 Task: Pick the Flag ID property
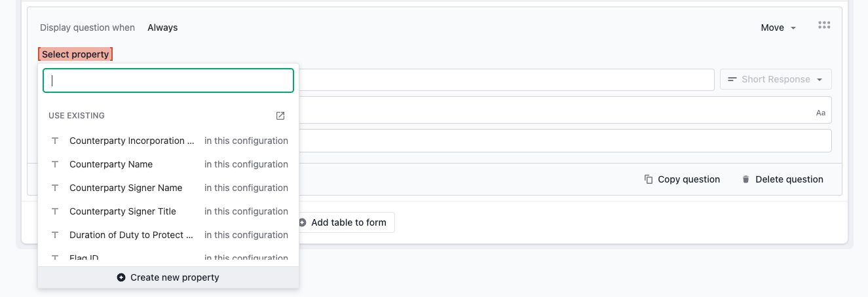pos(168,258)
